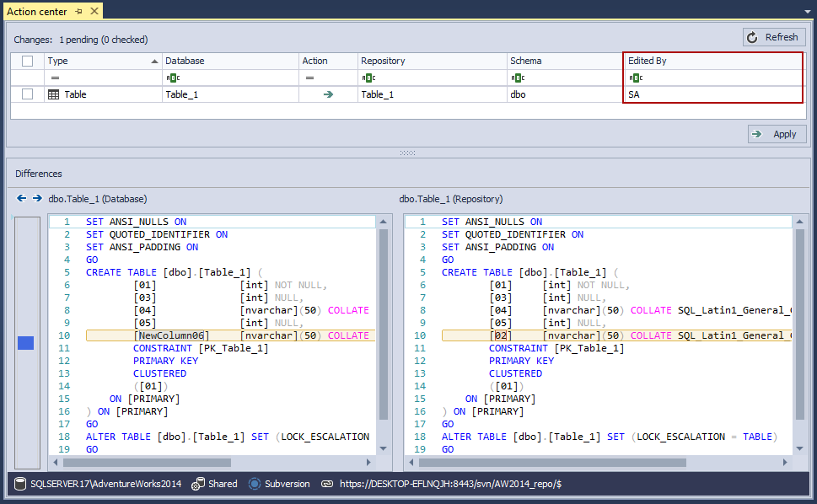Click the Database pane horizontal scrollbar
The image size is (817, 504).
[148, 462]
